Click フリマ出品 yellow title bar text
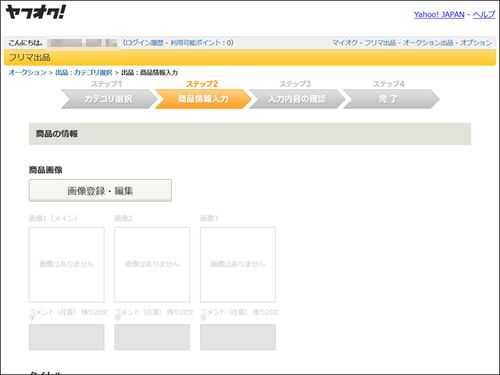This screenshot has width=500, height=375. (x=29, y=57)
